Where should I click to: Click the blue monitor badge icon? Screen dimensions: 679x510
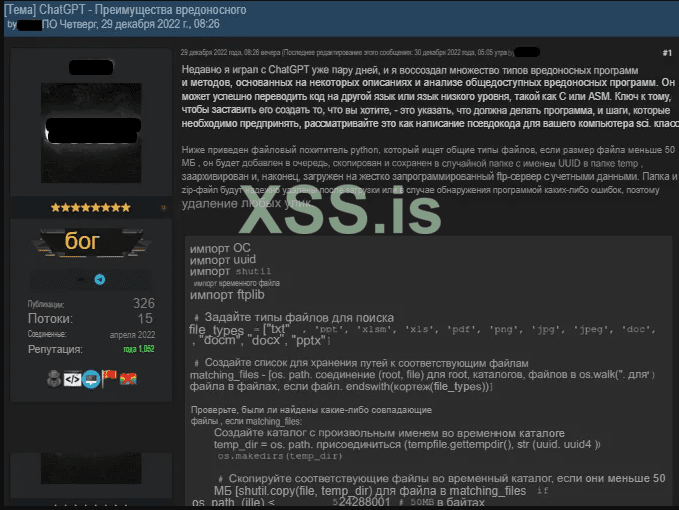[x=91, y=379]
